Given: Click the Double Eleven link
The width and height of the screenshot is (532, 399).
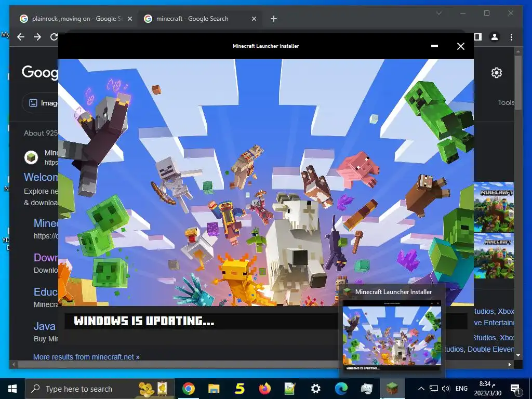Looking at the screenshot, I should (x=490, y=349).
